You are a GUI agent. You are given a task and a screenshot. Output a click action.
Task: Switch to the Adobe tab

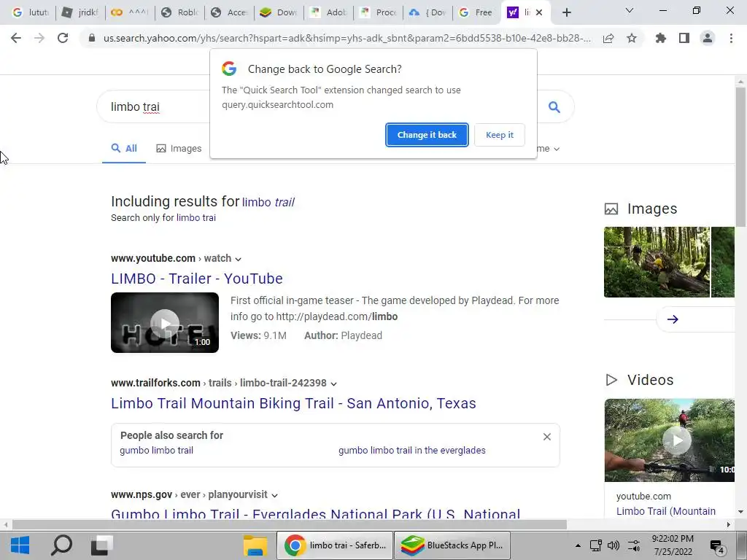click(x=328, y=13)
